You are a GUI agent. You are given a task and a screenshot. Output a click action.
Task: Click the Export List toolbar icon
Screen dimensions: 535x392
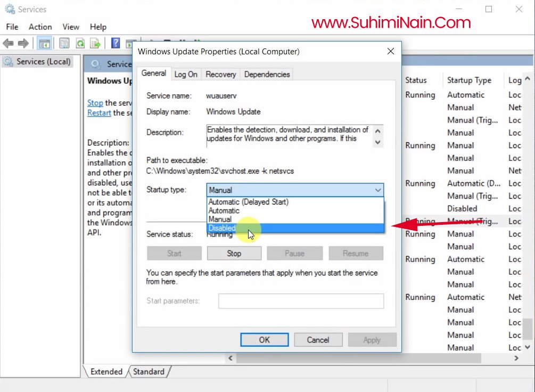(95, 44)
